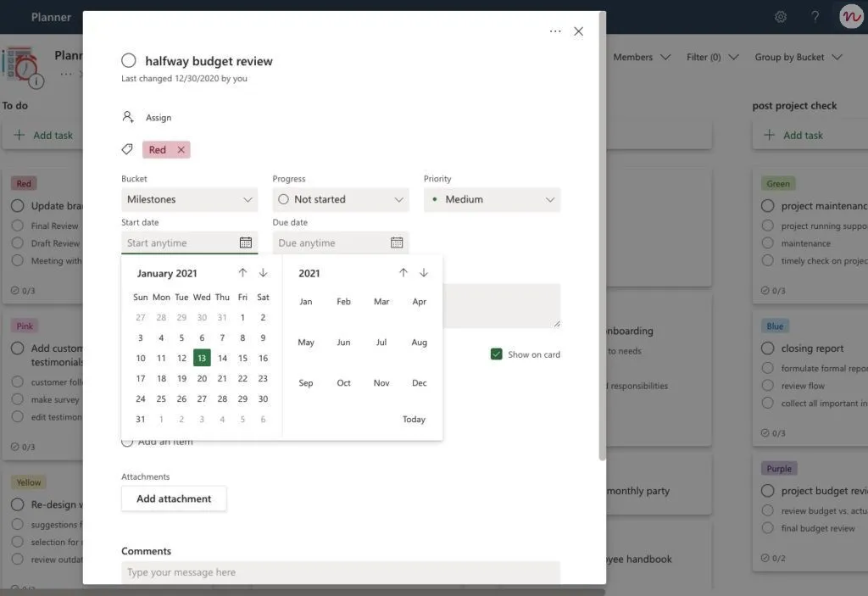Image resolution: width=868 pixels, height=596 pixels.
Task: Complete project maintenance task circle
Action: coord(767,205)
